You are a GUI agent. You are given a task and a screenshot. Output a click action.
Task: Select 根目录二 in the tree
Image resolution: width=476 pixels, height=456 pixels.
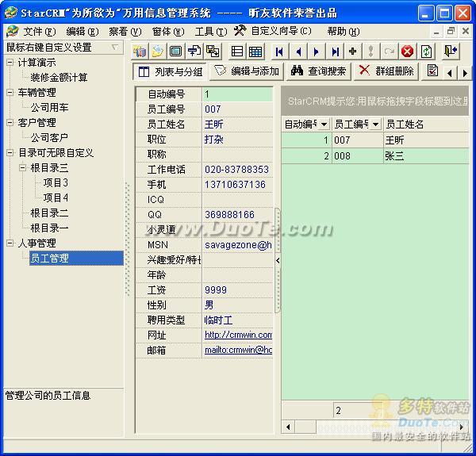click(49, 213)
